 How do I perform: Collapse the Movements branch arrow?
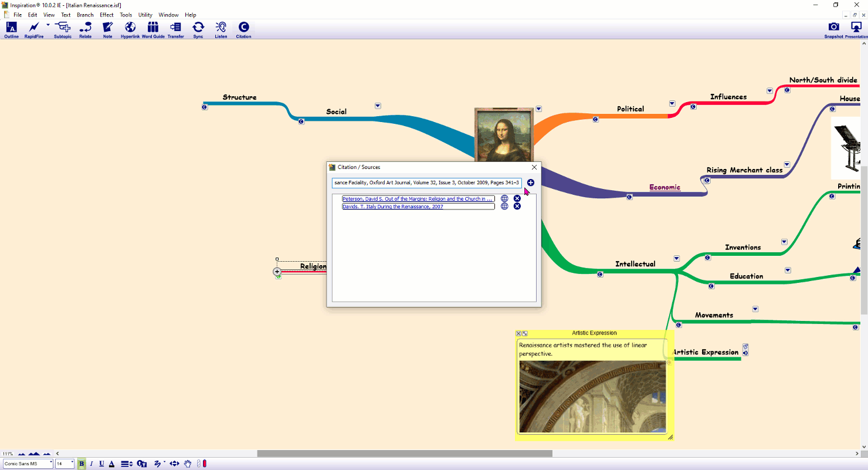click(755, 309)
